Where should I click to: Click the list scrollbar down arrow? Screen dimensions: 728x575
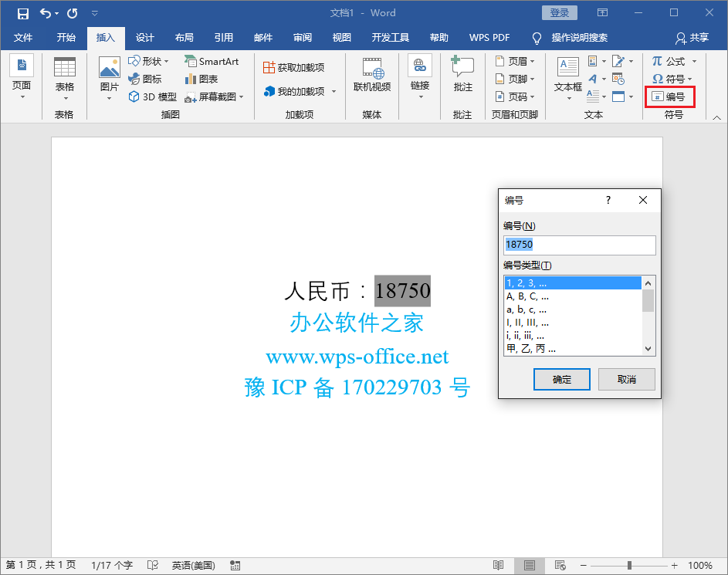[648, 349]
